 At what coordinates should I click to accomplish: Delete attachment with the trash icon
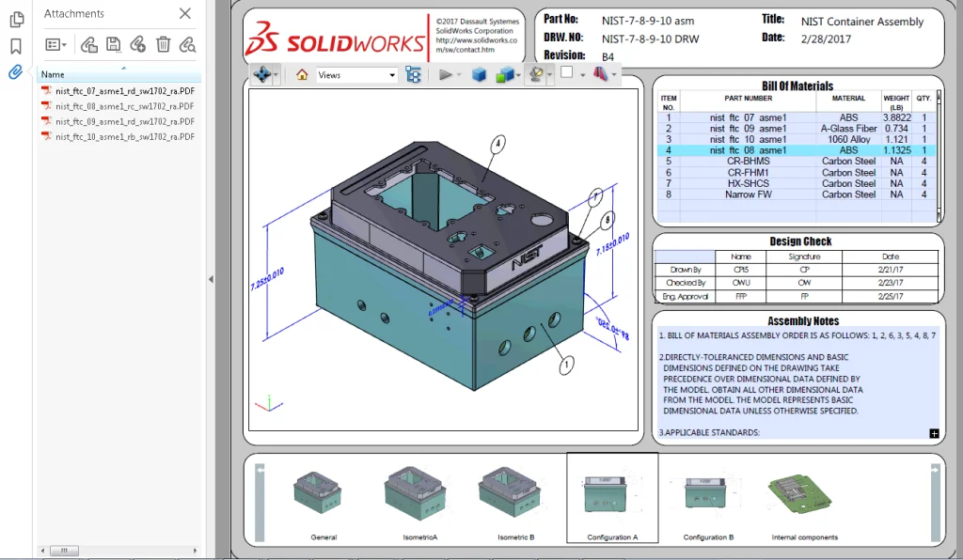[x=164, y=44]
